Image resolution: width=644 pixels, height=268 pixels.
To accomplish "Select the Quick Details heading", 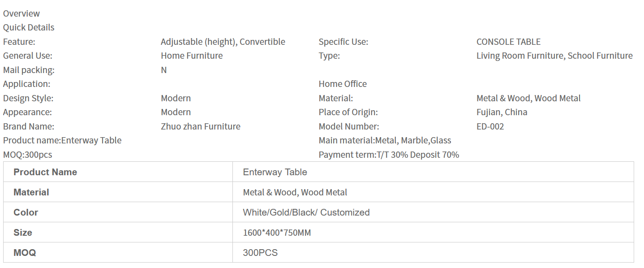I will click(29, 27).
